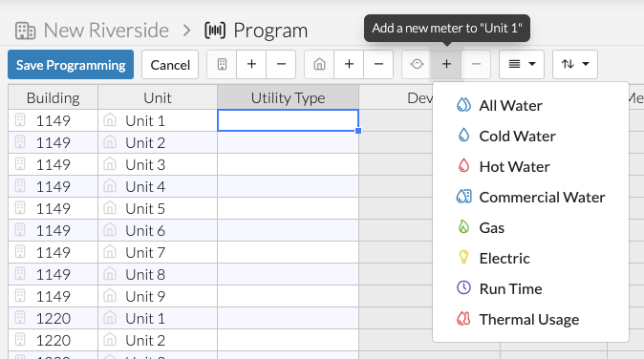Viewport: 644px width, 359px height.
Task: Add a new meter plus button
Action: click(446, 64)
